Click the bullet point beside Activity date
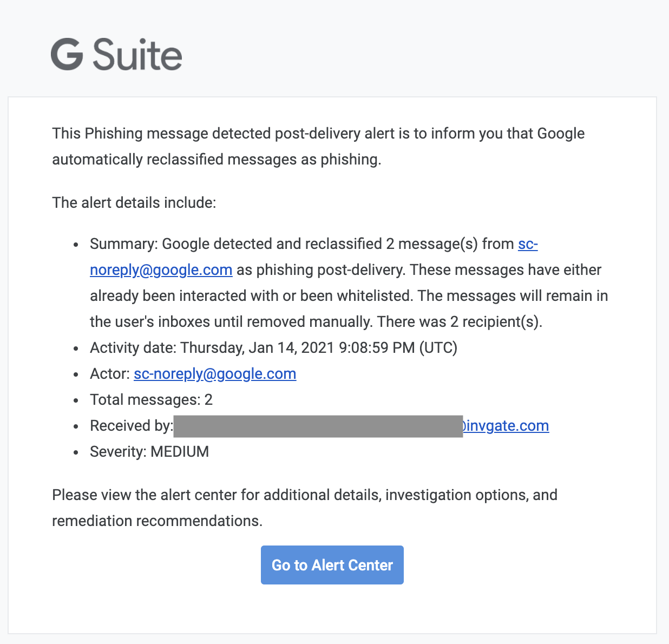This screenshot has width=669, height=644. coord(76,349)
